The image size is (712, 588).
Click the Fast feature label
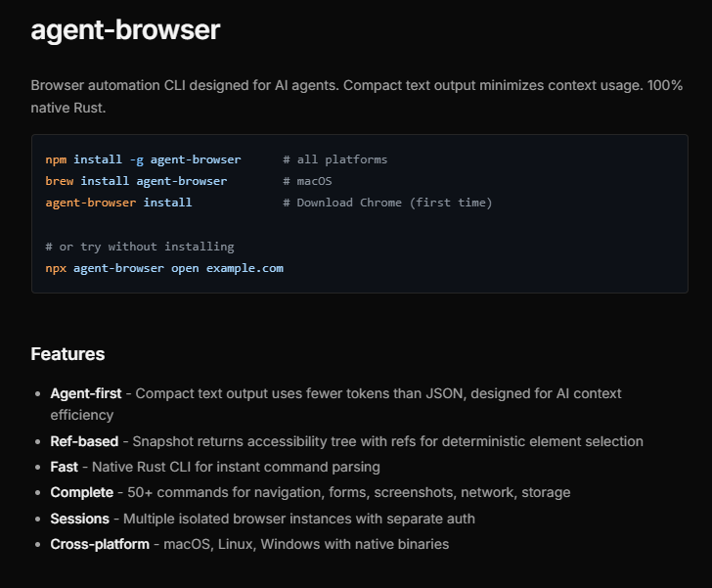pyautogui.click(x=65, y=467)
